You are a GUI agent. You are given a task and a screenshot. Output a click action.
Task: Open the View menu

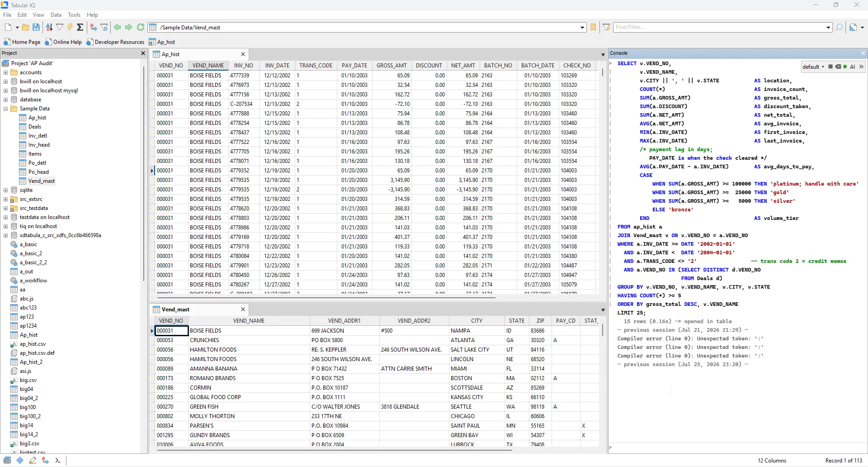coord(39,15)
